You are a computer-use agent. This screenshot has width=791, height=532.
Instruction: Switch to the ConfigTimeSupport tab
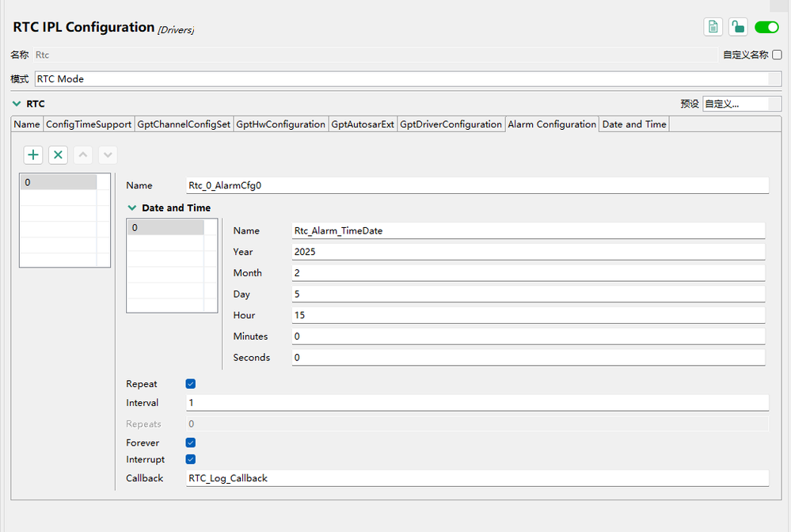coord(89,124)
